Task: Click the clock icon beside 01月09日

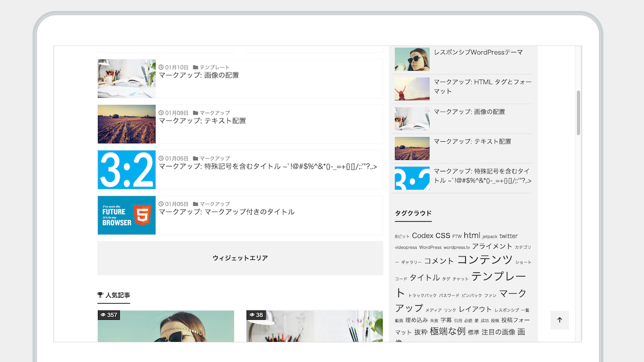Action: [161, 113]
